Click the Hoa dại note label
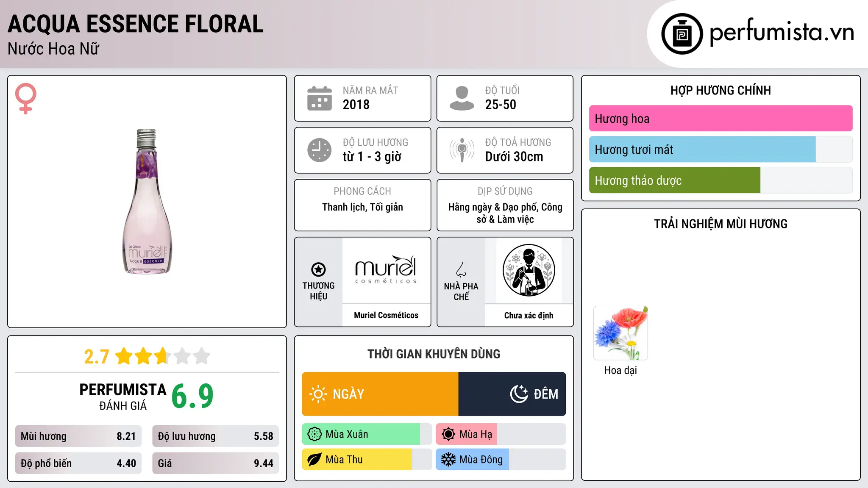The image size is (868, 488). [621, 370]
